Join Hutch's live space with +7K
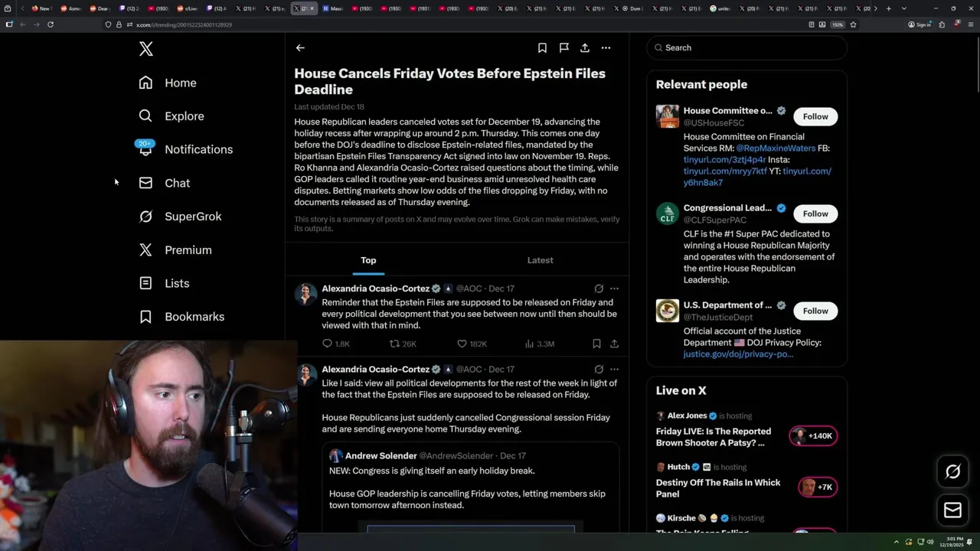This screenshot has height=551, width=980. (817, 487)
